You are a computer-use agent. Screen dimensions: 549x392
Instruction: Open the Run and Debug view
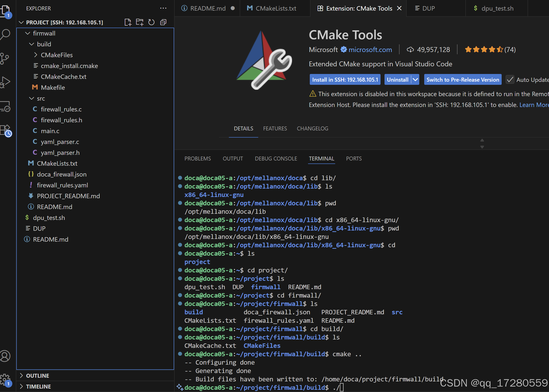5,82
